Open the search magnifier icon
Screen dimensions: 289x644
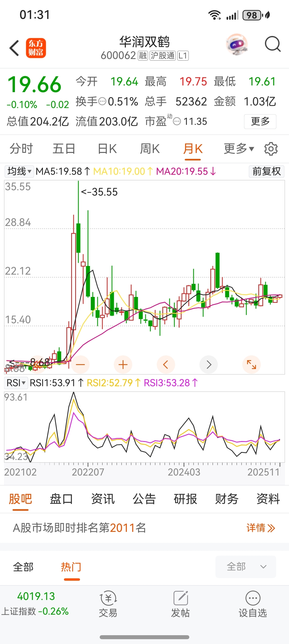pyautogui.click(x=272, y=44)
